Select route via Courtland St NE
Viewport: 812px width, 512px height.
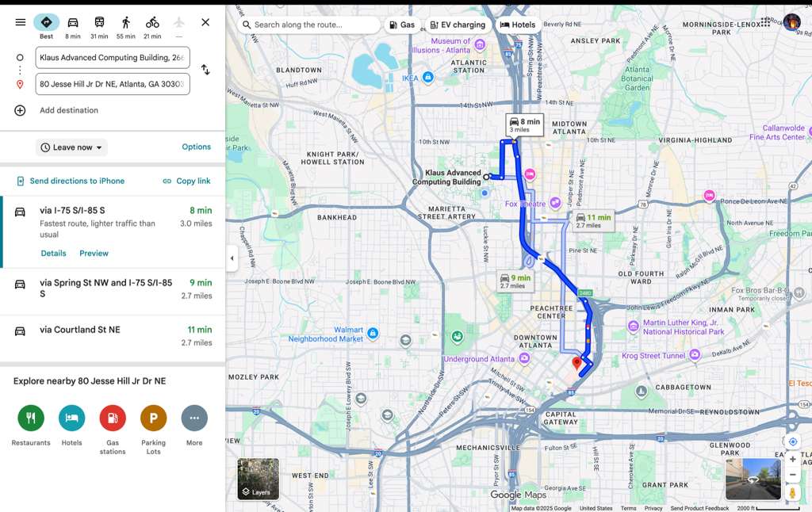(x=113, y=338)
